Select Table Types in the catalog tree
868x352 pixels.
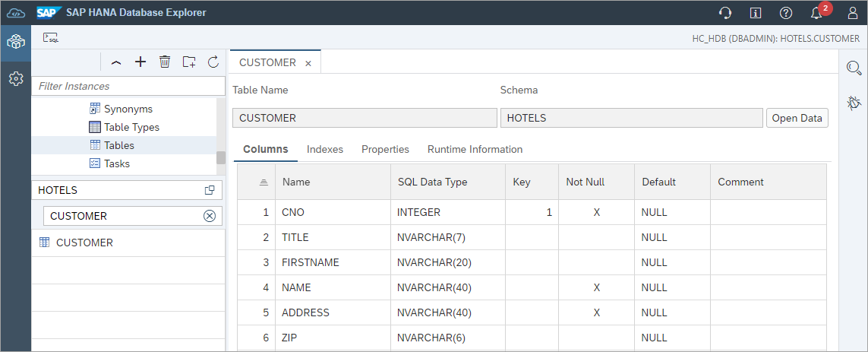[x=131, y=127]
